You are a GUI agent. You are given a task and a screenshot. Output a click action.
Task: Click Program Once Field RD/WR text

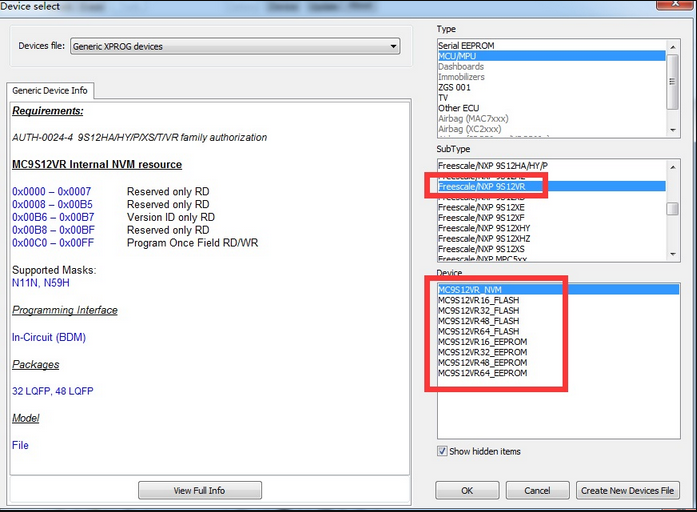192,243
